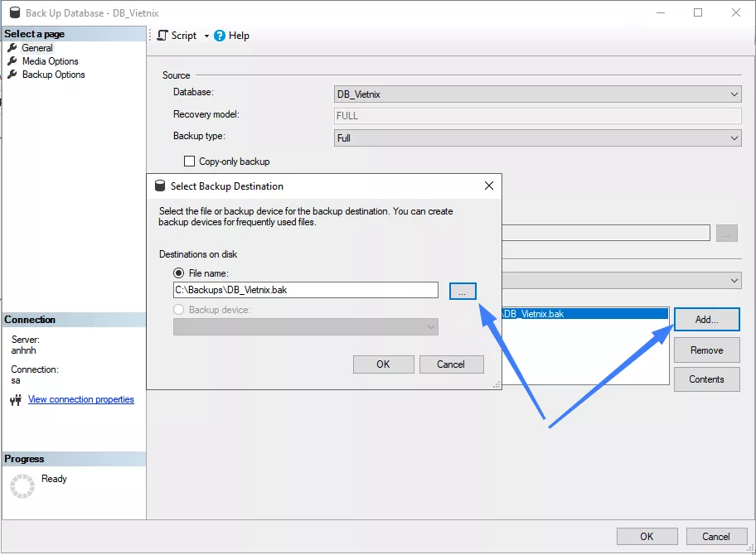Enable the Copy-only backup checkbox

pos(189,162)
